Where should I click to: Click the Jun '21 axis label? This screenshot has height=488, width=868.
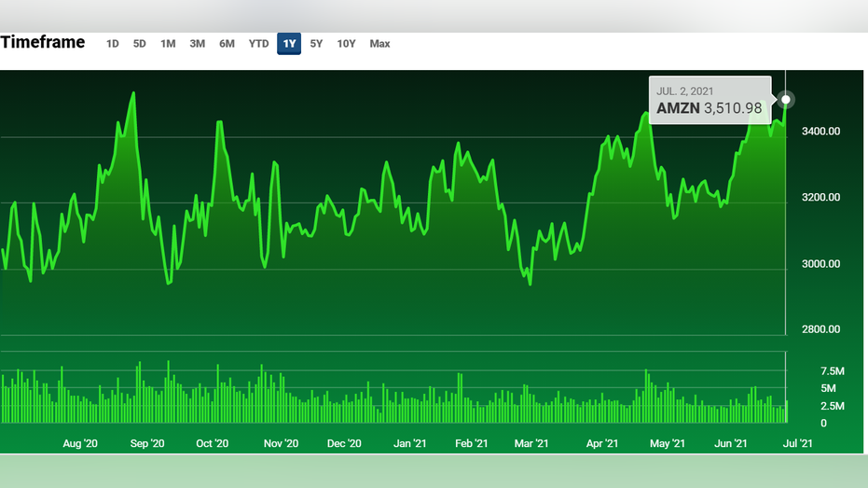pos(731,444)
